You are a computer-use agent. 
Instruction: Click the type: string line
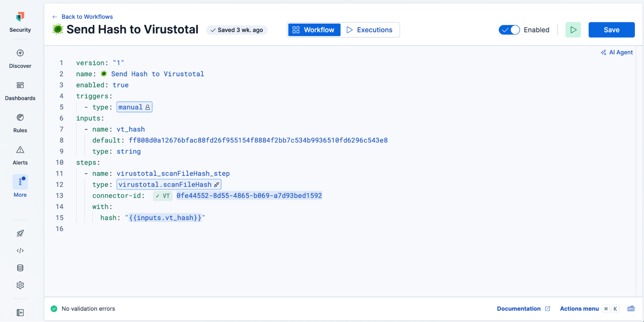(116, 152)
